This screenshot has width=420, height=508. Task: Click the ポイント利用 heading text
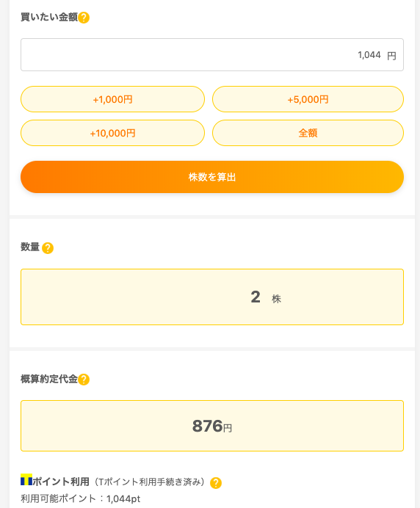click(61, 482)
